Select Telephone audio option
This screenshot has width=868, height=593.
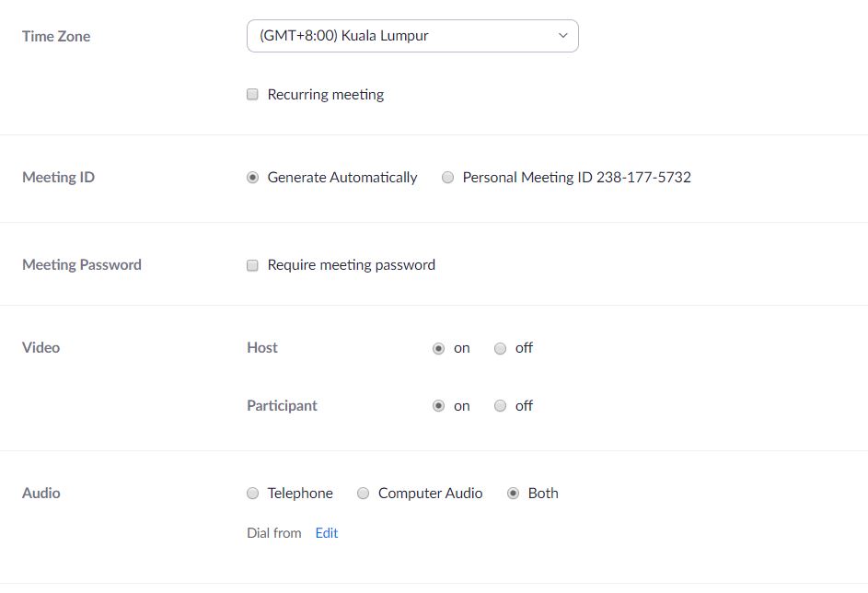coord(252,494)
